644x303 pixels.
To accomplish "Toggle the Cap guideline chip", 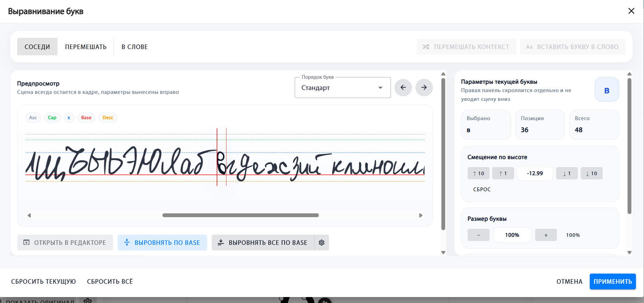I will click(52, 118).
